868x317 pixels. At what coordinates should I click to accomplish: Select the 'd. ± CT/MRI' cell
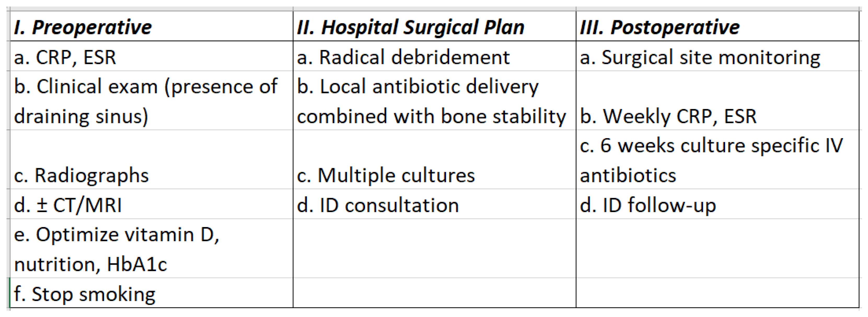[151, 204]
